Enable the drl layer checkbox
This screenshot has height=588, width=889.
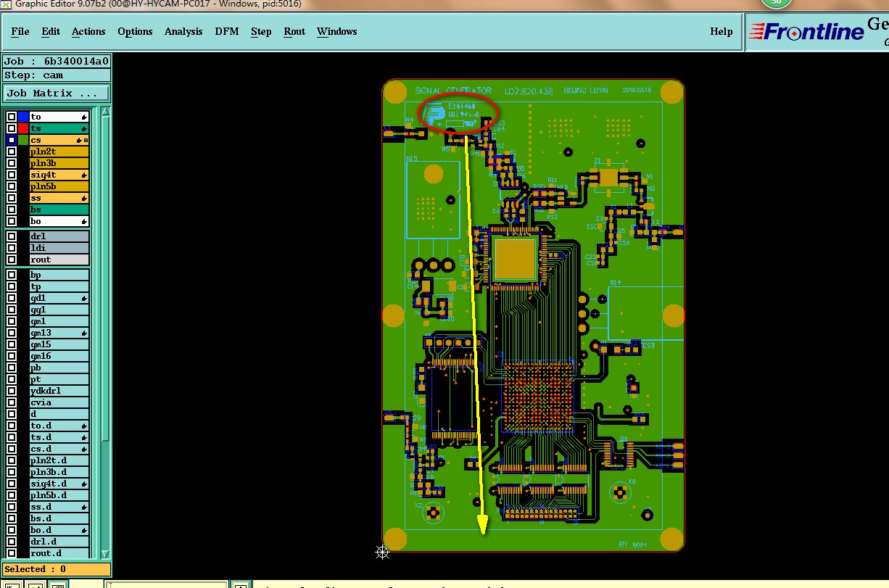click(x=12, y=236)
